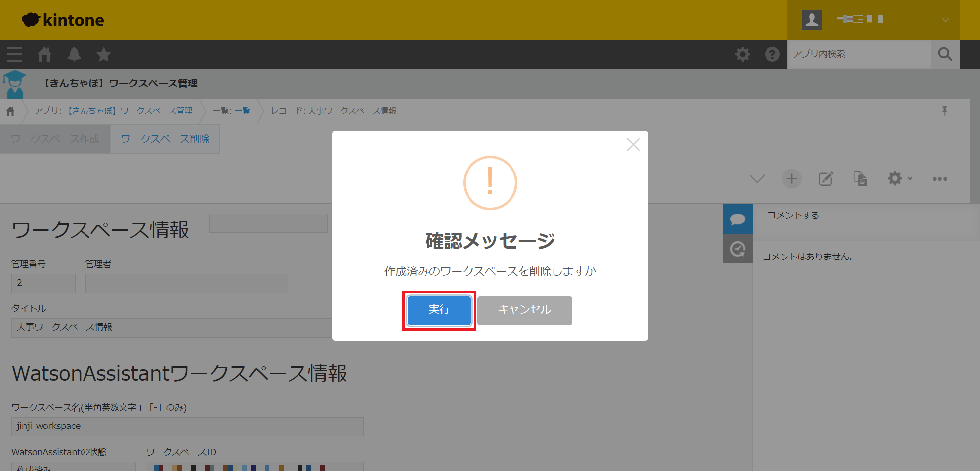Open the hamburger menu icon
Viewport: 980px width, 471px height.
click(x=15, y=54)
